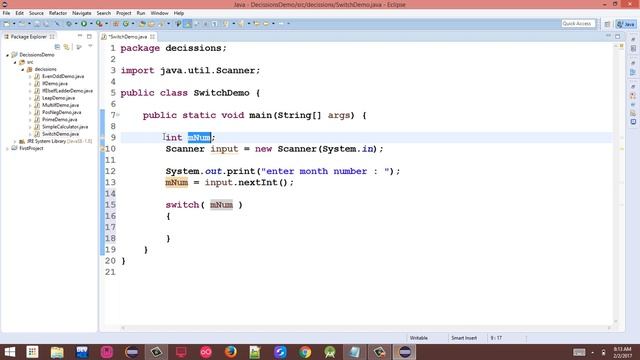Image resolution: width=640 pixels, height=360 pixels.
Task: Select the Java perspective button
Action: point(626,24)
